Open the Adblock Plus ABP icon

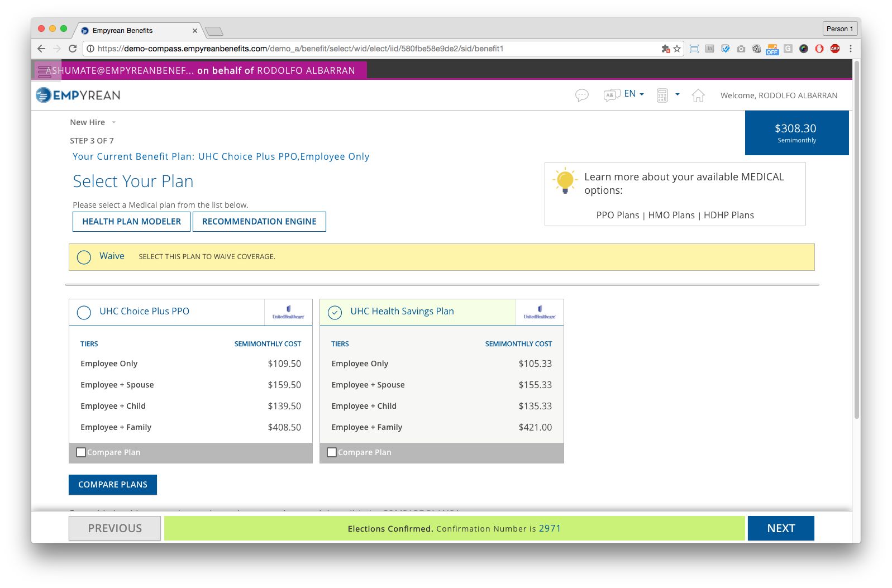click(835, 49)
